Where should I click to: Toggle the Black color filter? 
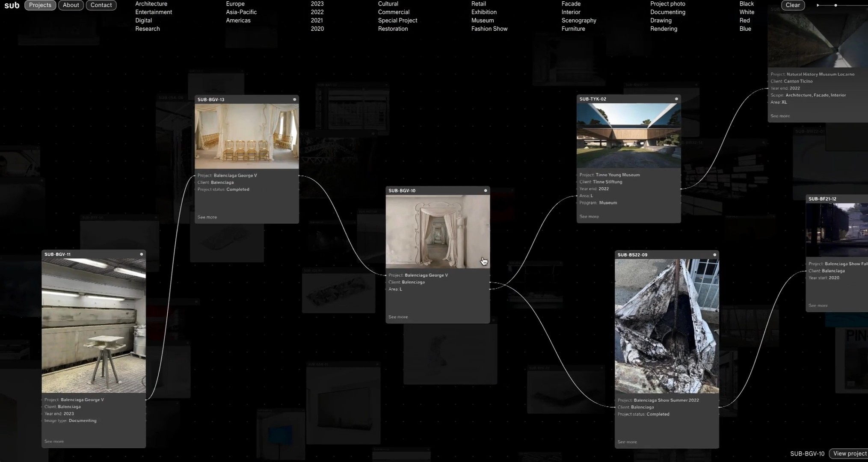click(x=746, y=3)
